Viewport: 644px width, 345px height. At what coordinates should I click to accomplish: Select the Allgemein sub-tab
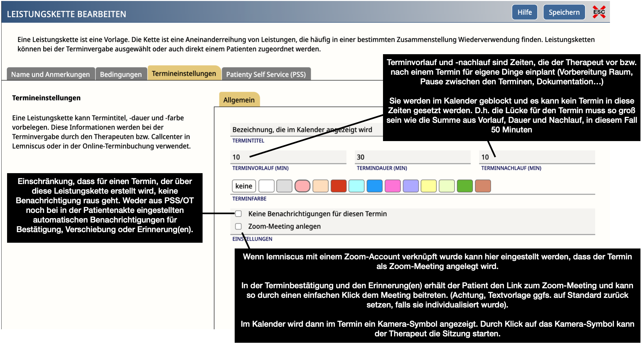point(239,100)
